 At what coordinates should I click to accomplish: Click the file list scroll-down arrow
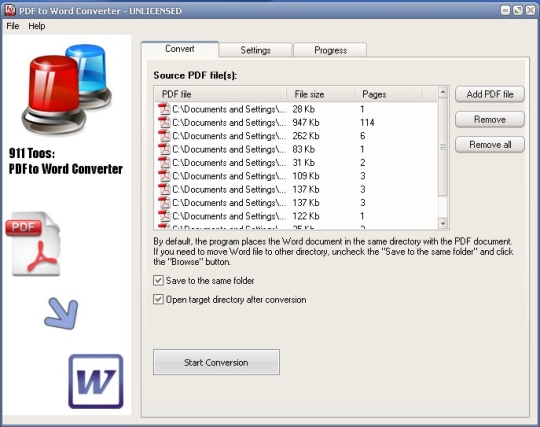point(443,223)
